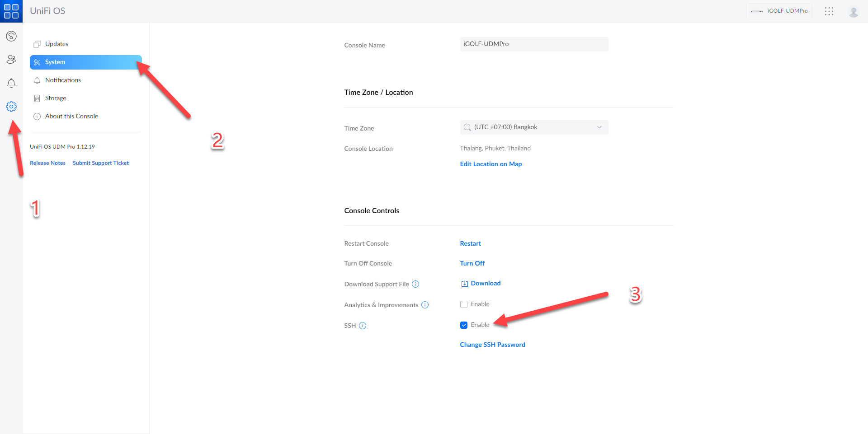
Task: Show the info tooltip beside SSH
Action: (x=363, y=326)
